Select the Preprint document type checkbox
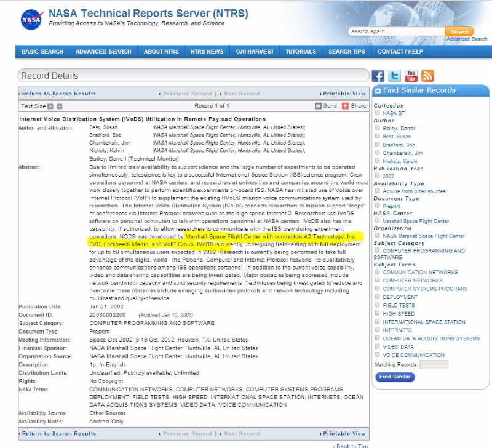Screen dimensions: 492x448 377,206
